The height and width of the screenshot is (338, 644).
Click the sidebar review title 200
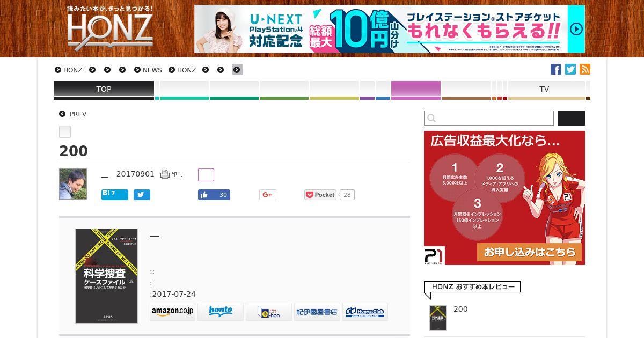click(460, 310)
